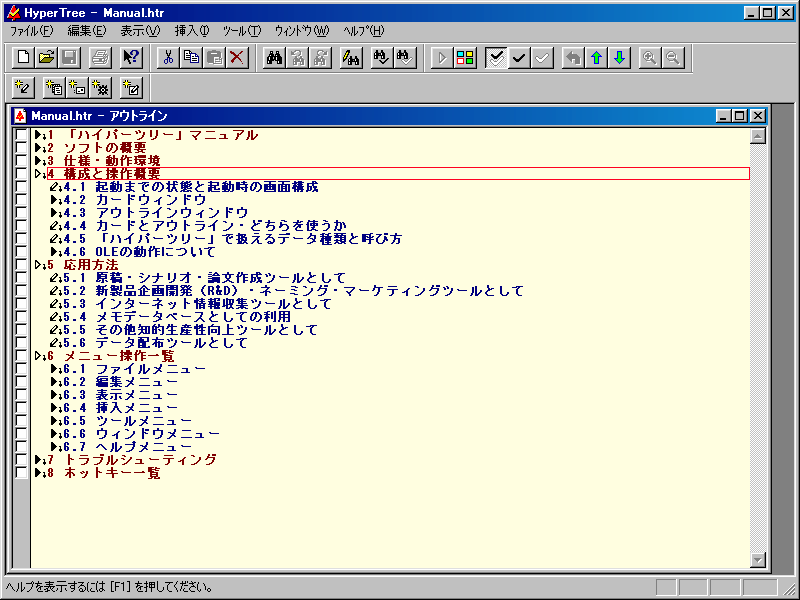The image size is (800, 600).
Task: Open the 表示(V) menu
Action: tap(140, 31)
